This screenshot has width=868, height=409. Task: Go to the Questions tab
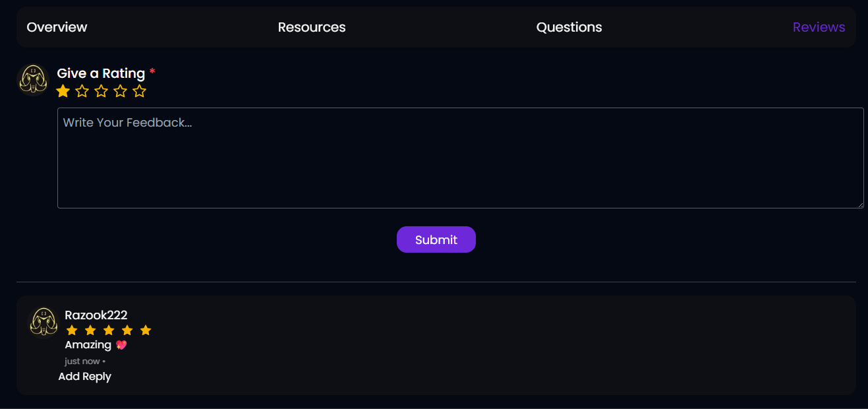(x=569, y=27)
